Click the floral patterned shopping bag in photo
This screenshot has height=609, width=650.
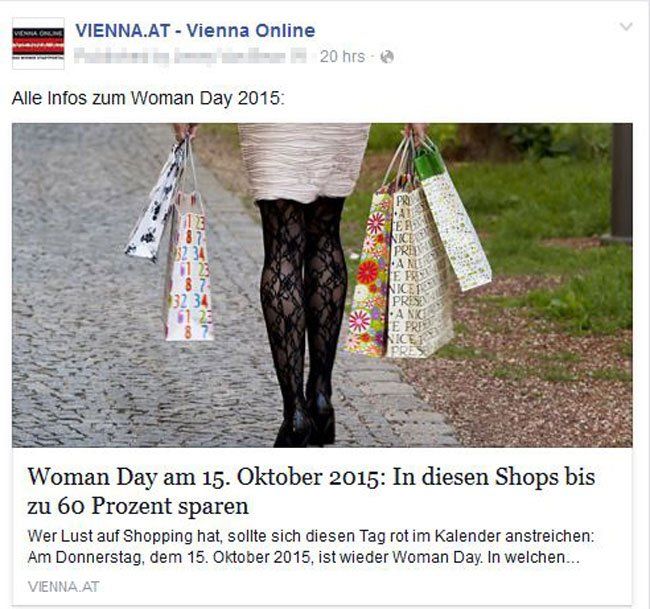[369, 274]
